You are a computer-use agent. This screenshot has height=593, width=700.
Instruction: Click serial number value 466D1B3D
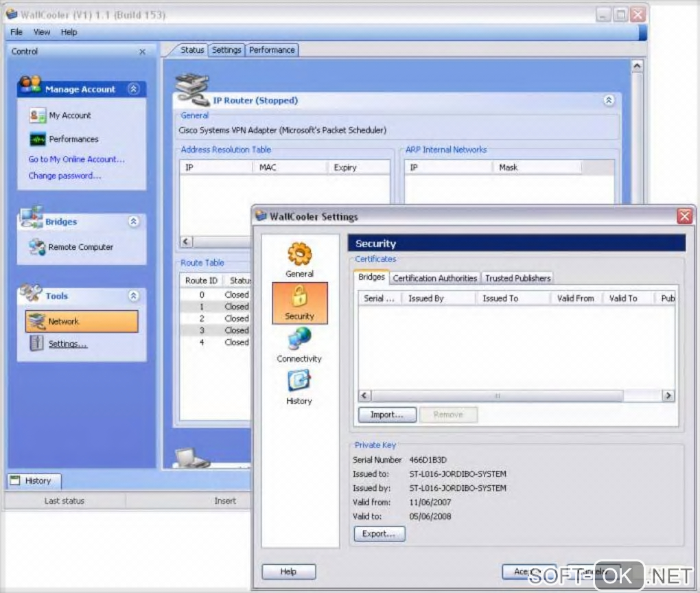[428, 460]
